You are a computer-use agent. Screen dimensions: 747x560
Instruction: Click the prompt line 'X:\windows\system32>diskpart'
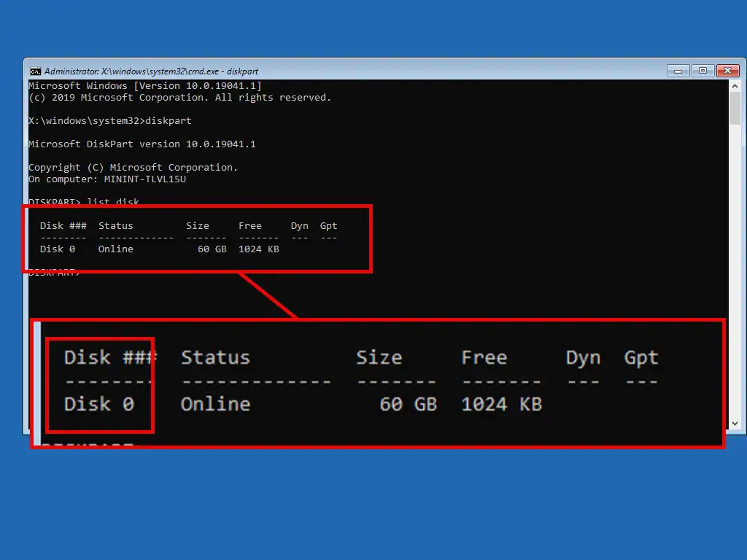(110, 121)
